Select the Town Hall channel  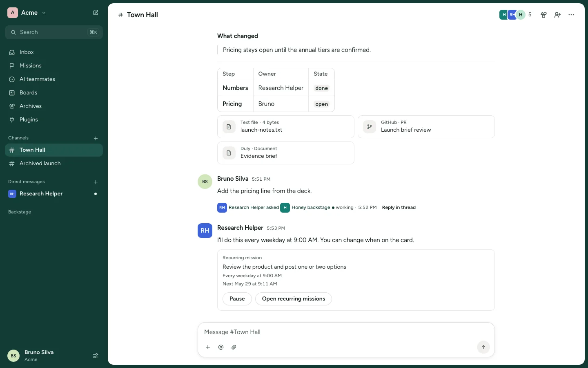54,150
